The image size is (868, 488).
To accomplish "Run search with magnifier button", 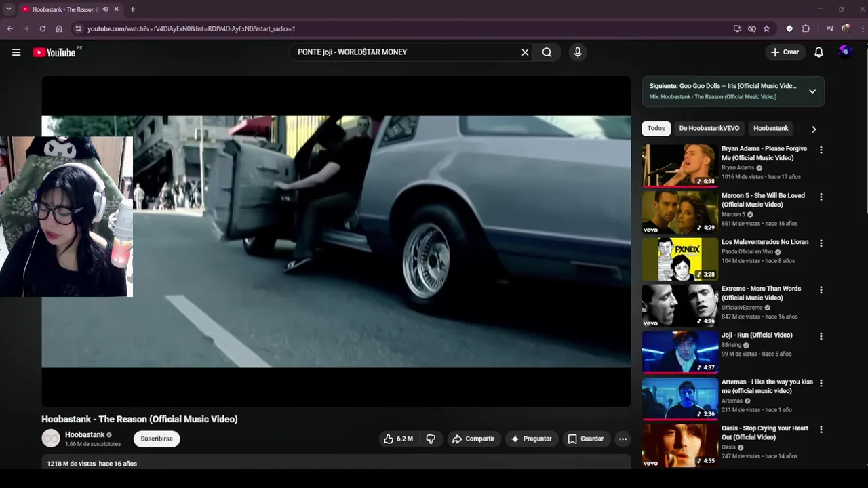I will click(x=547, y=52).
